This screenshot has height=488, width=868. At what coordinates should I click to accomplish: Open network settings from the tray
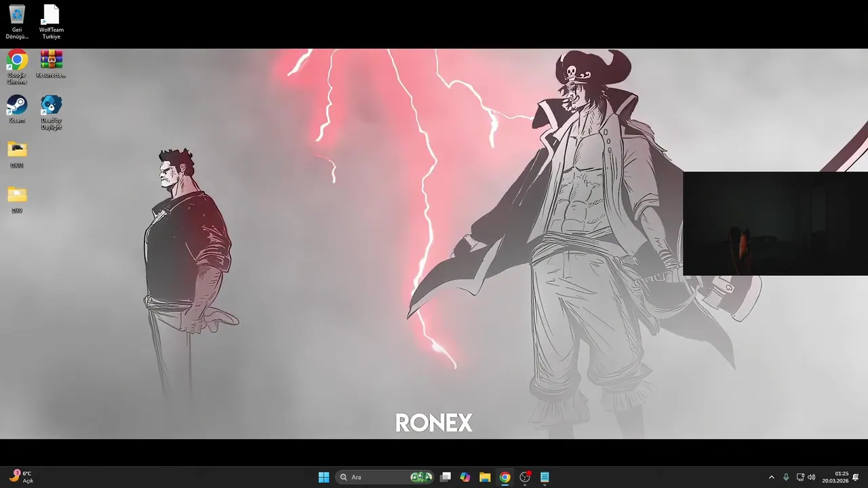point(800,477)
